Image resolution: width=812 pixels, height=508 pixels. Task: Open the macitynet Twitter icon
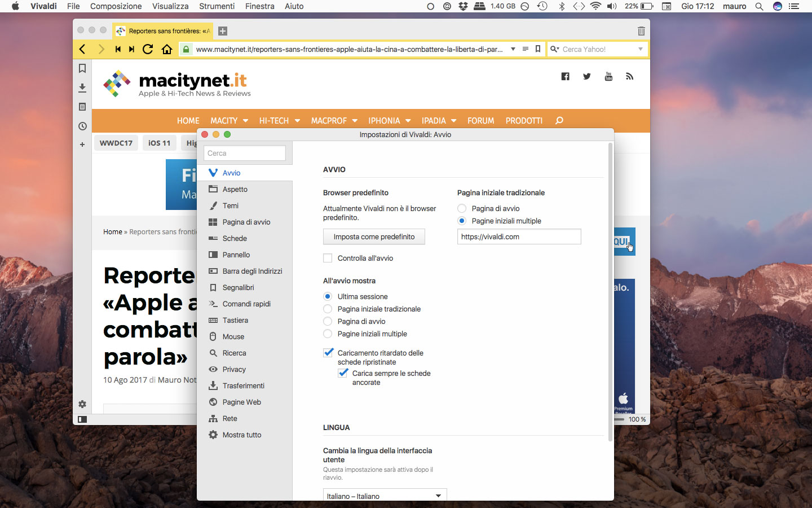coord(587,76)
